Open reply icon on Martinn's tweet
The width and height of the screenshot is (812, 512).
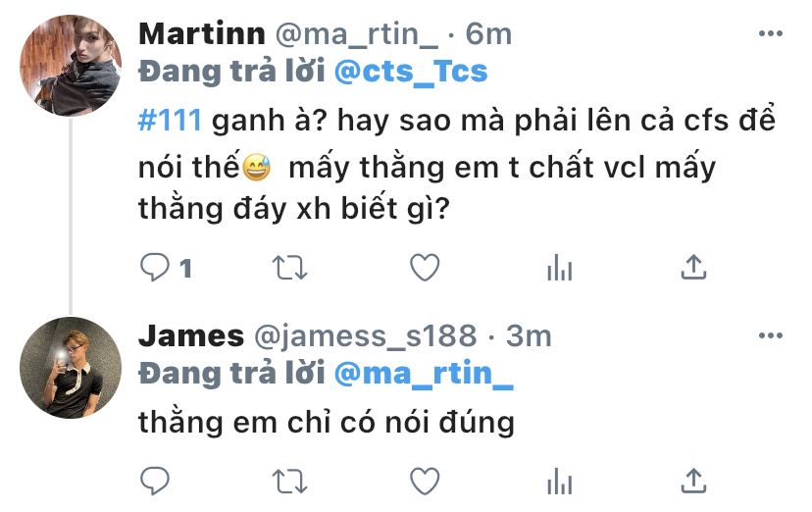click(154, 267)
